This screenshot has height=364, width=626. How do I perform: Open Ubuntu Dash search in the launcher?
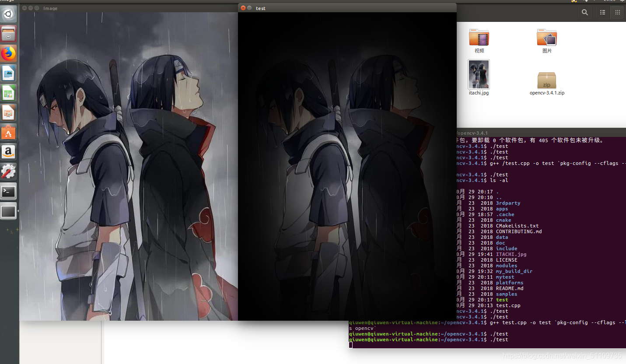8,14
